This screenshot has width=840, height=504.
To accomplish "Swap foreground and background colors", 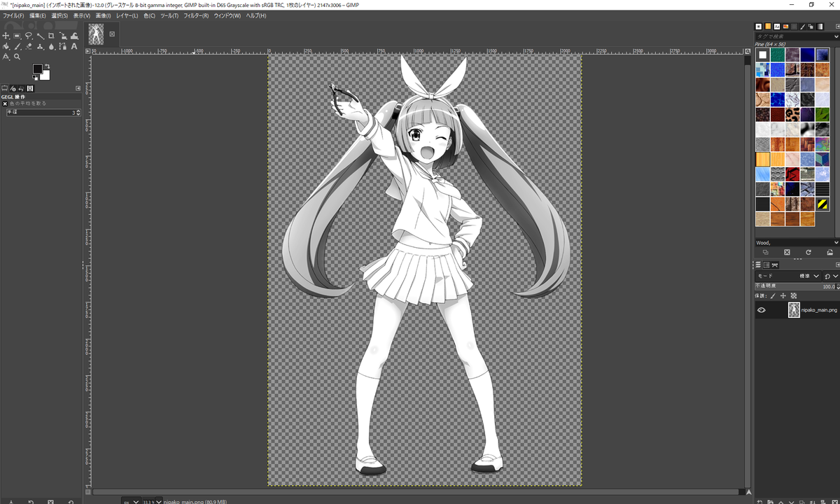I will coord(48,66).
